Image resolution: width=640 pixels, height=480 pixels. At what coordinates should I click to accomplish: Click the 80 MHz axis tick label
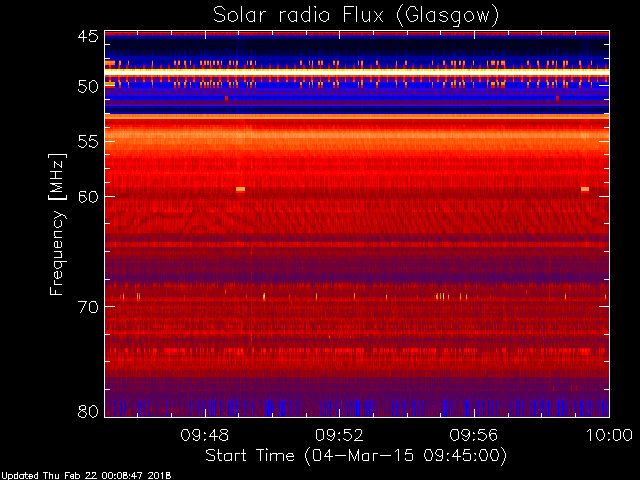[x=88, y=411]
